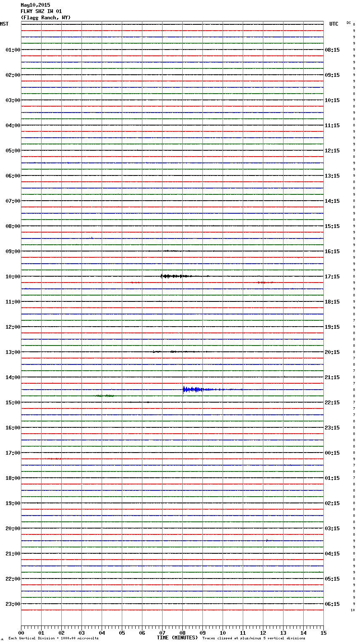The height and width of the screenshot is (644, 357).
Task: Click the 00 minute axis tick label
Action: pyautogui.click(x=21, y=633)
